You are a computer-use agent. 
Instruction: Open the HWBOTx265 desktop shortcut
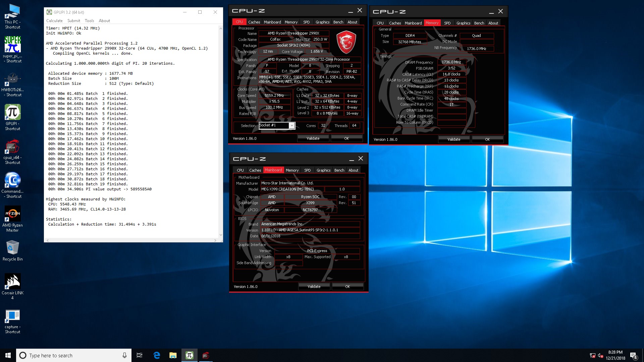click(12, 84)
